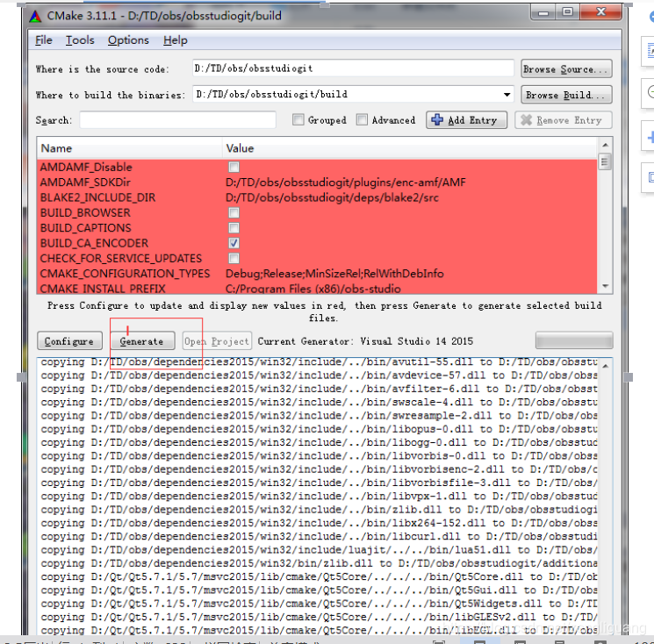
Task: Click the log line copying libvorbisfile-3.dll
Action: pos(319,483)
